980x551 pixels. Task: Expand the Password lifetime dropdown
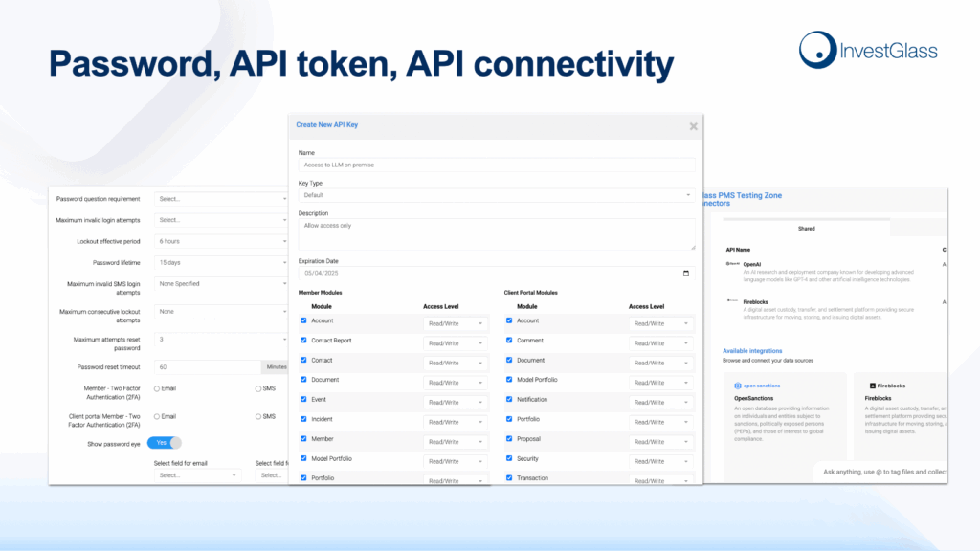[221, 262]
